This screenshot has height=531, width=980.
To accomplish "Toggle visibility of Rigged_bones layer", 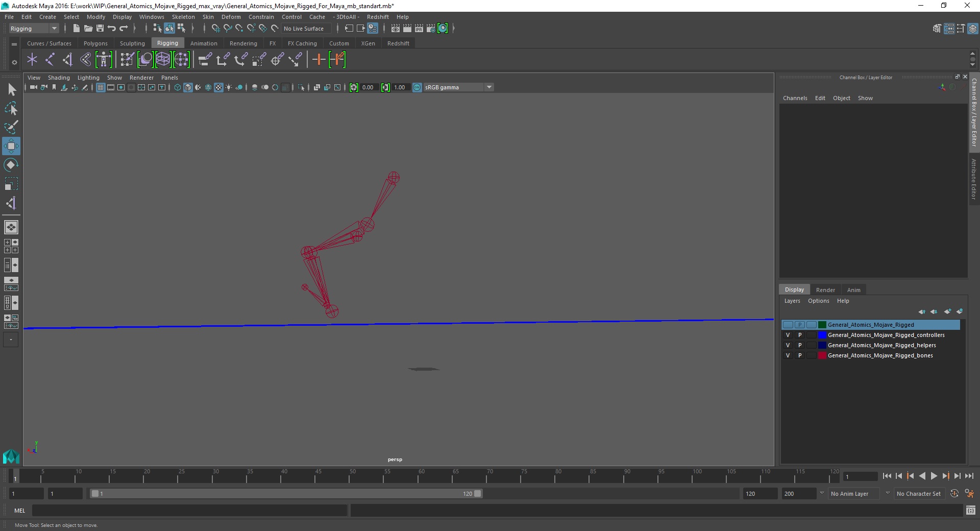I will [788, 355].
